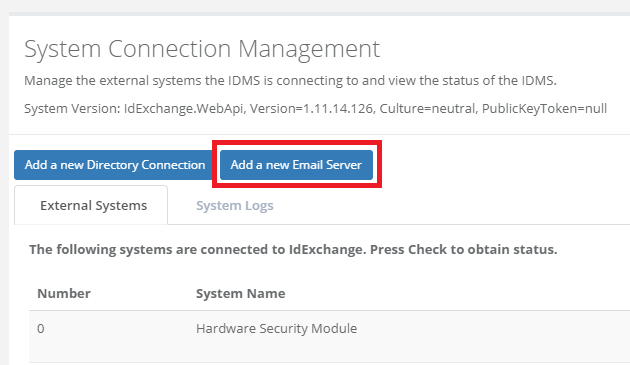
Task: Click Add a new Email Server button
Action: point(296,165)
